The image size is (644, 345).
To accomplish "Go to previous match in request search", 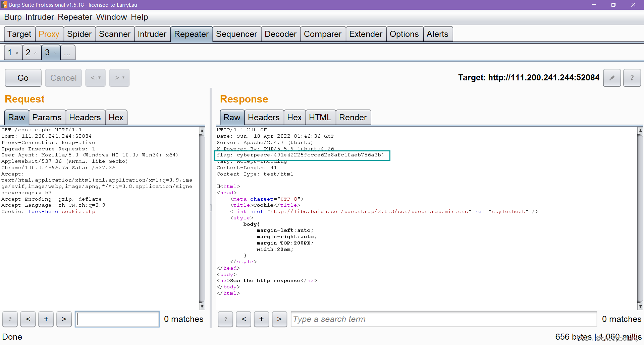I will tap(28, 319).
